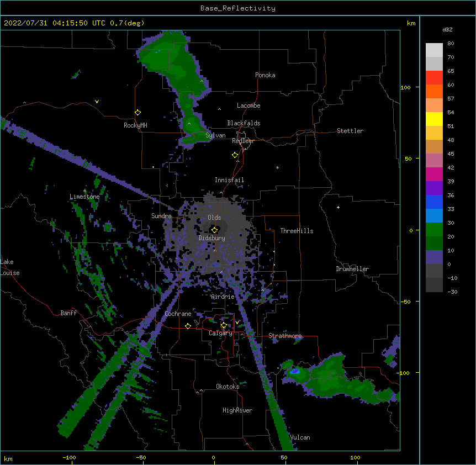Viewport: 476px width, 465px height.
Task: Select the HighRiver label
Action: 237,410
